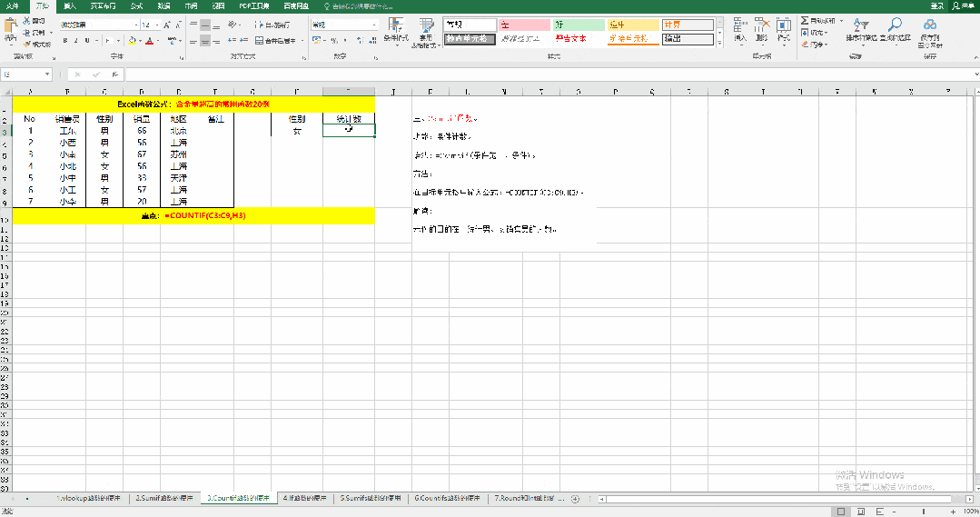This screenshot has height=517, width=980.
Task: Click the increase decimal icon
Action: [x=360, y=41]
